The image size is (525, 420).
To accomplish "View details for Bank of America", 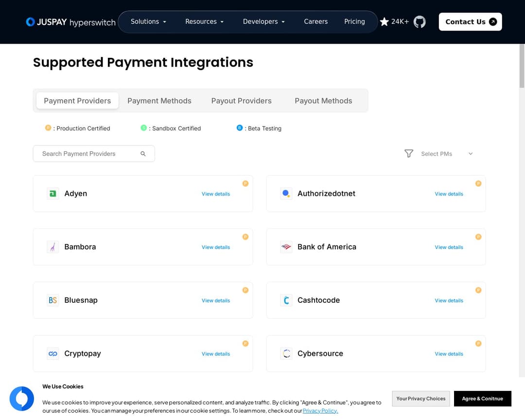I will coord(449,247).
